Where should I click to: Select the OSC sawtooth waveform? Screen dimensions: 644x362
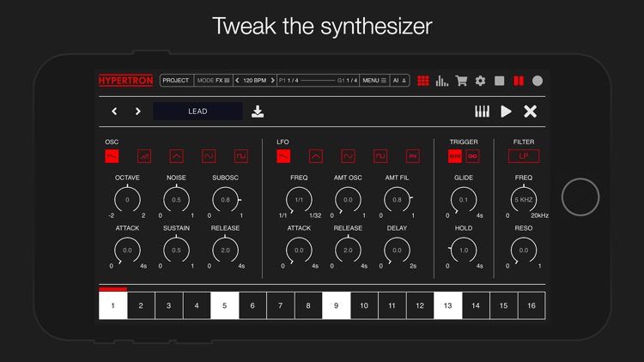(112, 156)
